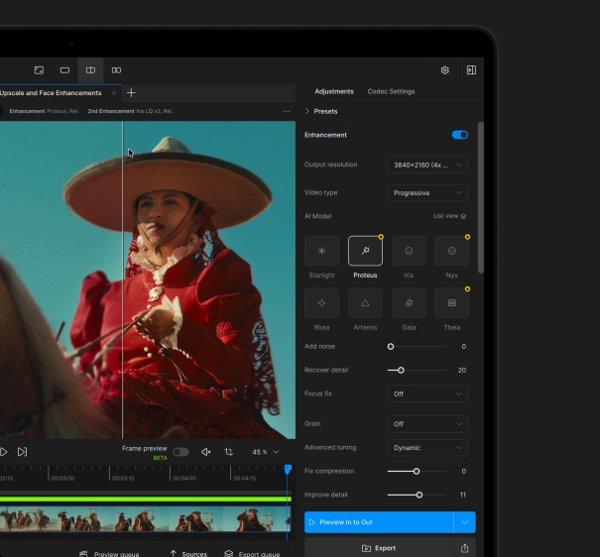Screen dimensions: 600x557
Task: Open the crop tool icon
Action: tap(228, 452)
